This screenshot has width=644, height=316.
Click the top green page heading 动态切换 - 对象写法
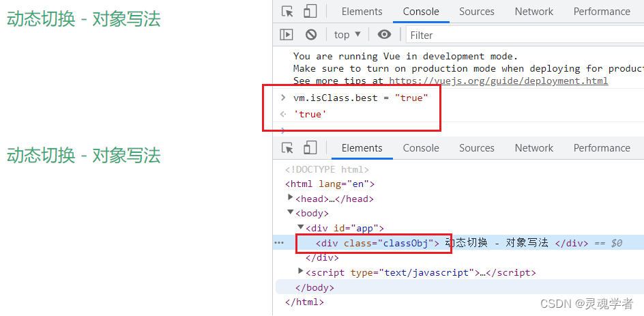coord(83,19)
